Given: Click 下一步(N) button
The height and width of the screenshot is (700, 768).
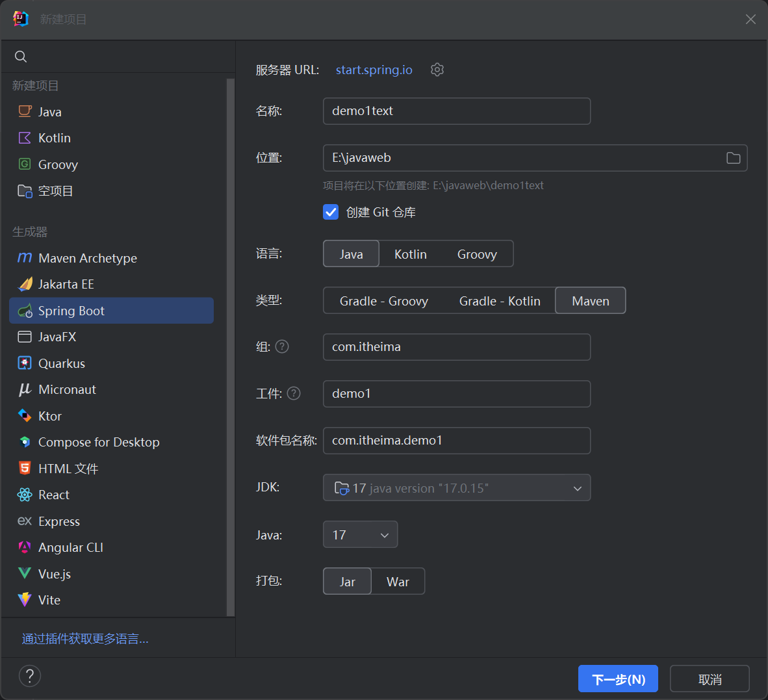Looking at the screenshot, I should pyautogui.click(x=618, y=679).
